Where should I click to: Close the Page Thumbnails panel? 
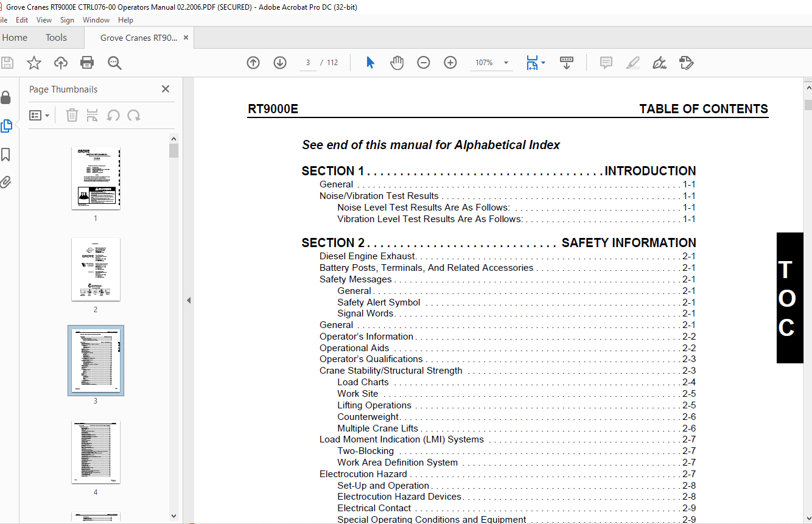[166, 89]
